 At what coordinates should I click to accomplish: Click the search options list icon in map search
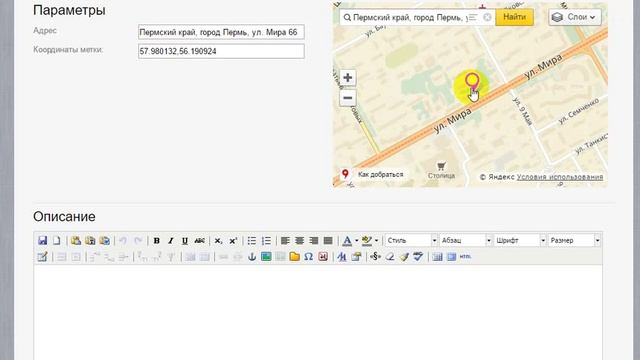pos(473,17)
